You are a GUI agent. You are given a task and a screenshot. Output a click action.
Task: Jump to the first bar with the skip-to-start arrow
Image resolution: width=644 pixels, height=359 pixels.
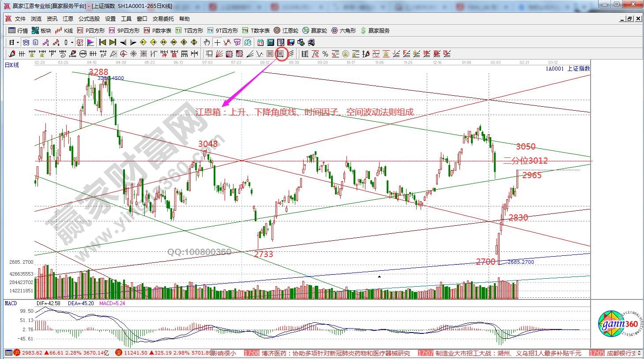coord(102,43)
